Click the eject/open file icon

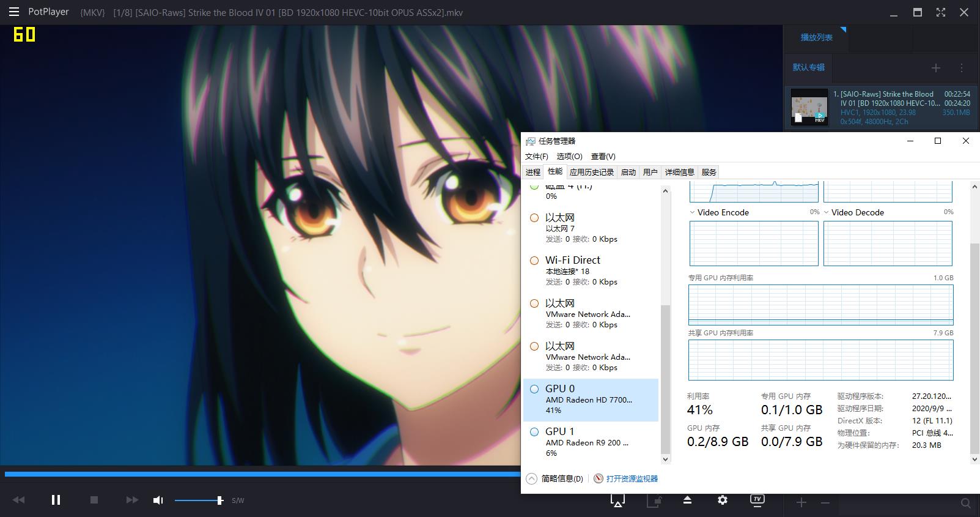[x=687, y=500]
